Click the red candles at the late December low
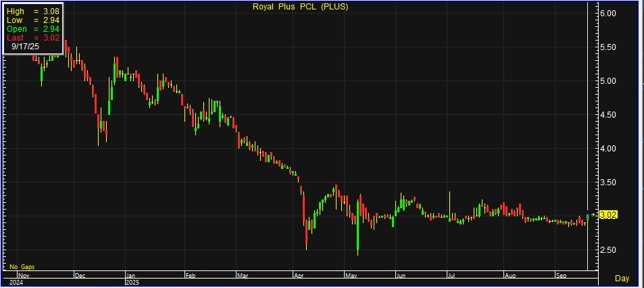The width and height of the screenshot is (644, 288). pyautogui.click(x=102, y=126)
